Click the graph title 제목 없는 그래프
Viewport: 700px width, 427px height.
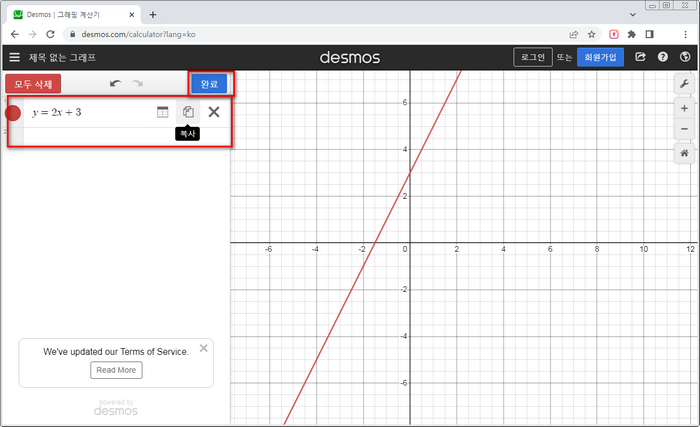tap(62, 57)
